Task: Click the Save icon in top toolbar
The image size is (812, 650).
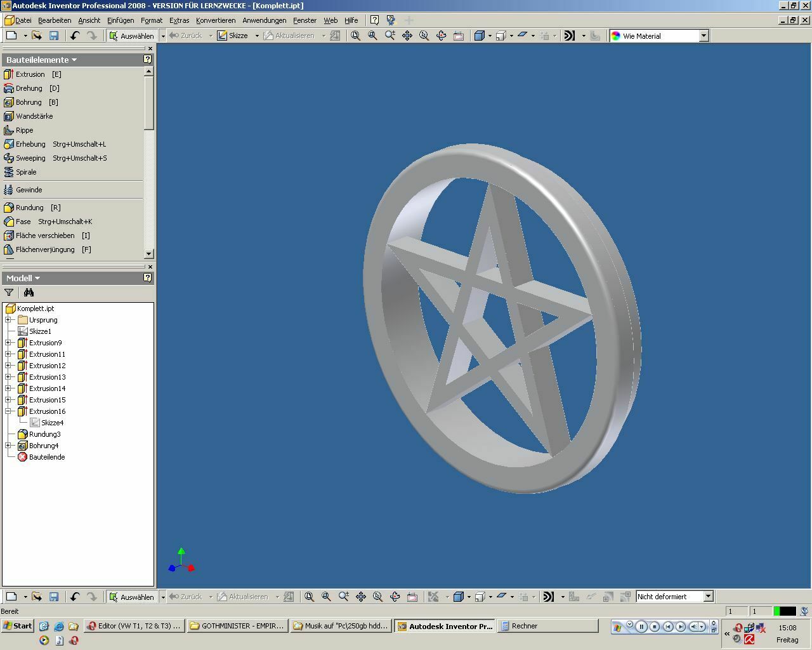Action: click(x=54, y=36)
